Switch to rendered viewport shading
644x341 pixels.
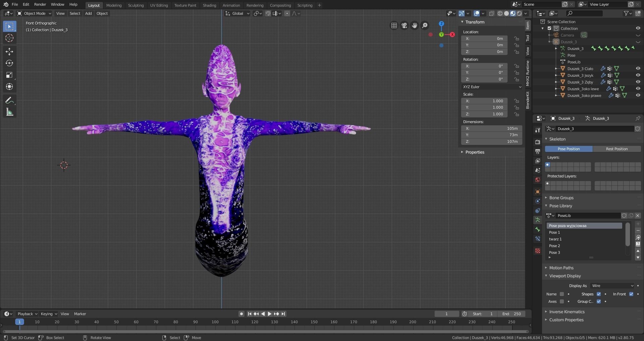[x=519, y=13]
